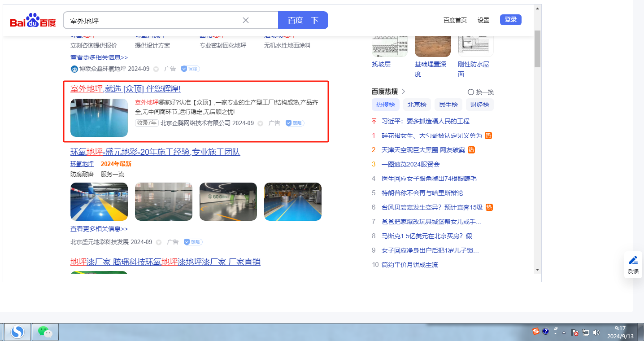644x341 pixels.
Task: Click the Sogou input method tray icon
Action: click(x=536, y=332)
